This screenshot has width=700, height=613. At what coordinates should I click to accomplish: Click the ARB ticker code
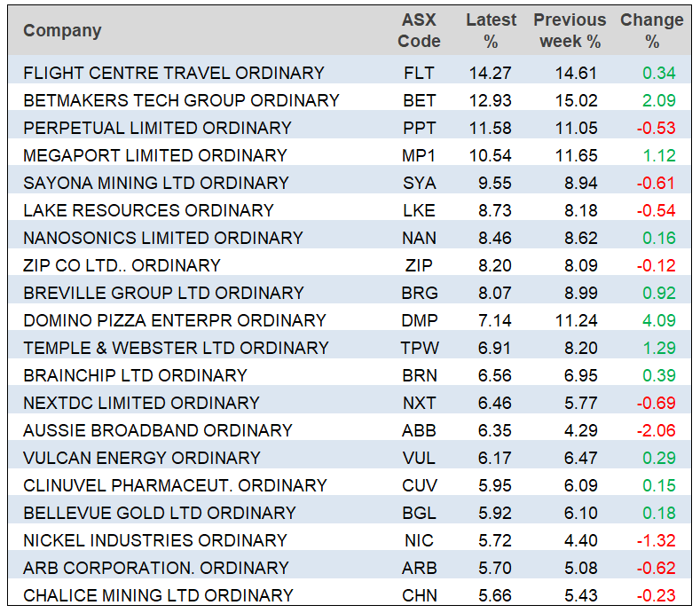419,568
